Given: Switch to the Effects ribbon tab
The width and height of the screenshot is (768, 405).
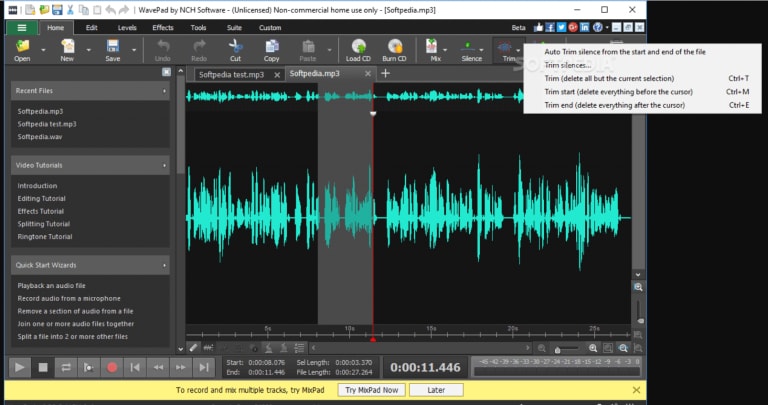Looking at the screenshot, I should pos(162,27).
